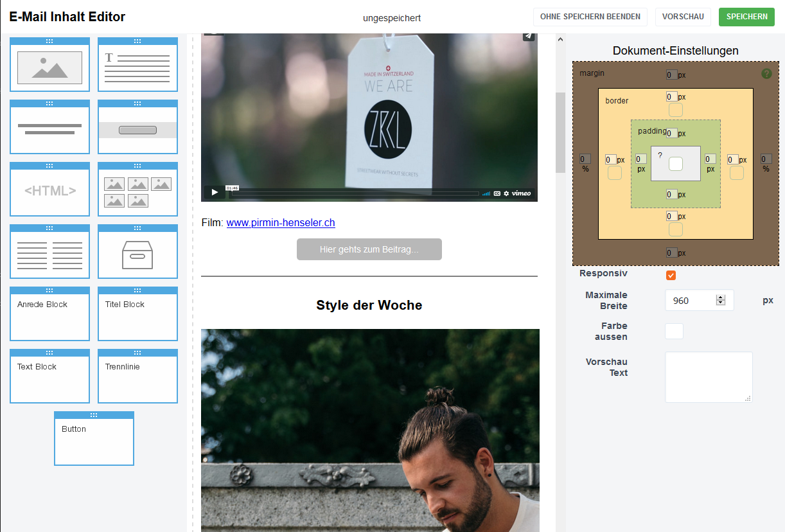Click the man portrait image in email

[370, 430]
